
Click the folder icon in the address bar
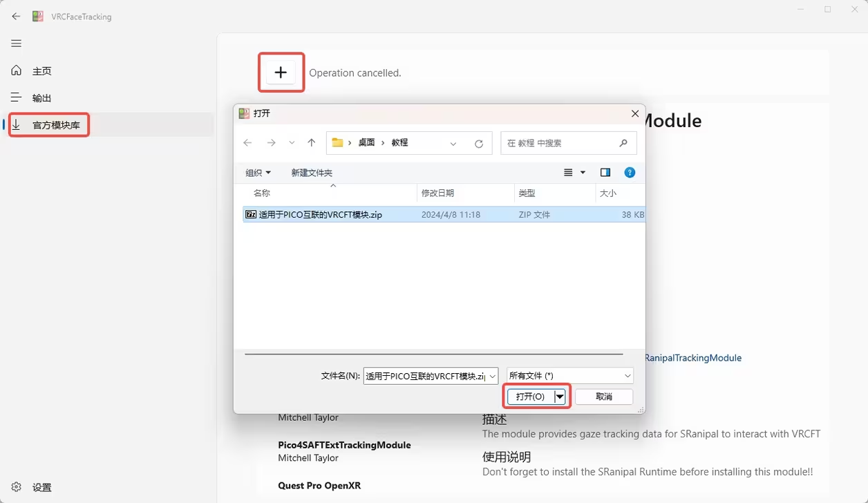[x=337, y=143]
